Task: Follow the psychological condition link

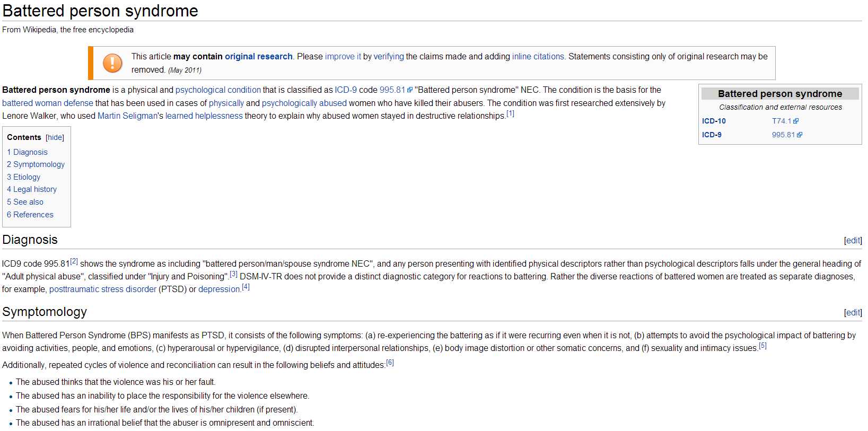Action: click(218, 90)
